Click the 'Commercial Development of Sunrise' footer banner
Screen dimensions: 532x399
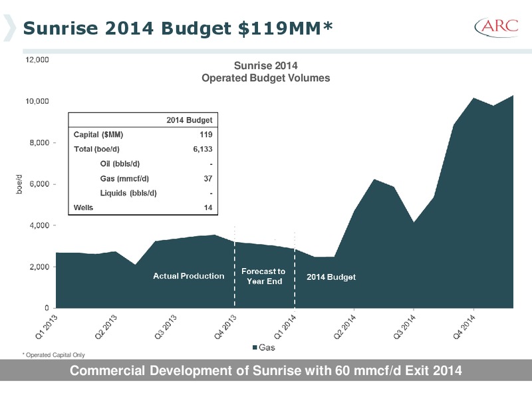point(265,370)
